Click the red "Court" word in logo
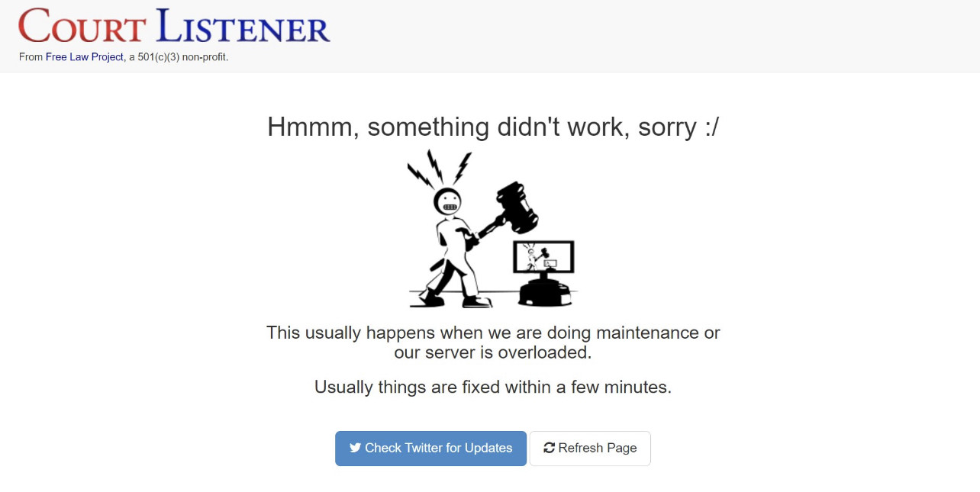Viewport: 980px width, 492px height. [x=82, y=27]
